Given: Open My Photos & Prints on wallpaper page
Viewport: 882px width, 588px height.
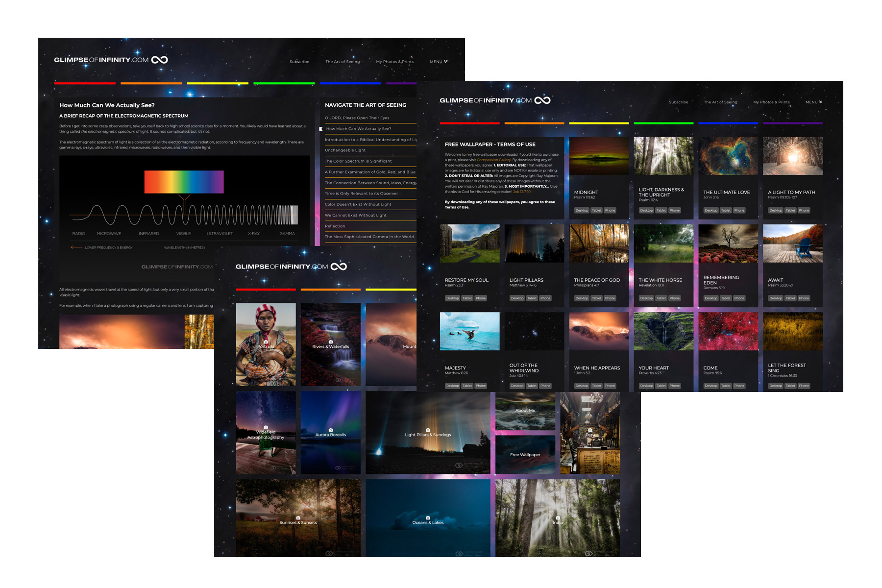Looking at the screenshot, I should point(771,102).
